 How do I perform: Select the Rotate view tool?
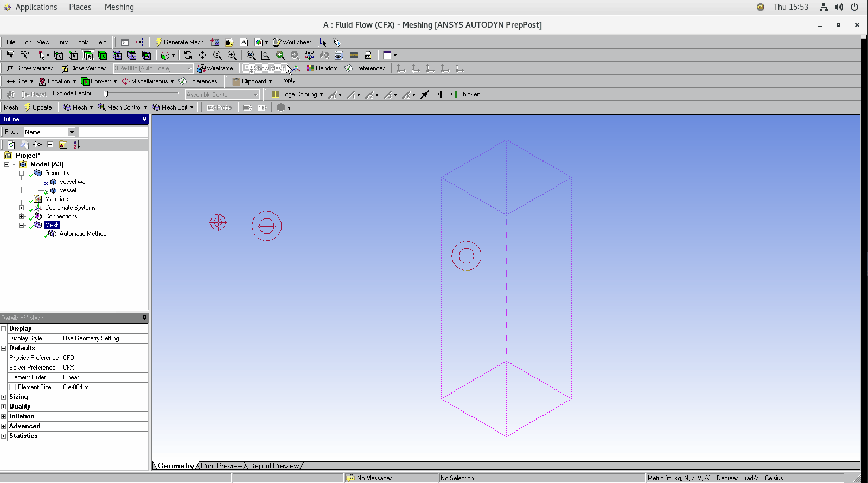click(188, 55)
